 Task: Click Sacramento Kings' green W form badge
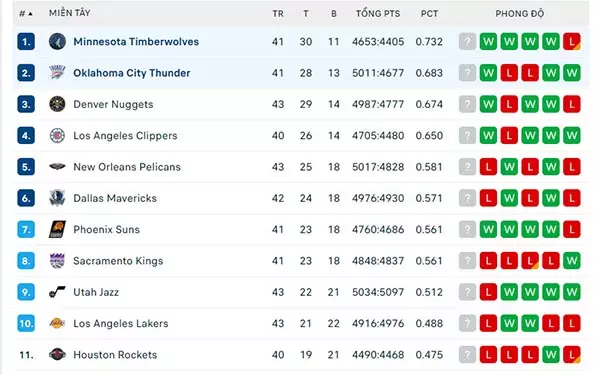pos(572,261)
